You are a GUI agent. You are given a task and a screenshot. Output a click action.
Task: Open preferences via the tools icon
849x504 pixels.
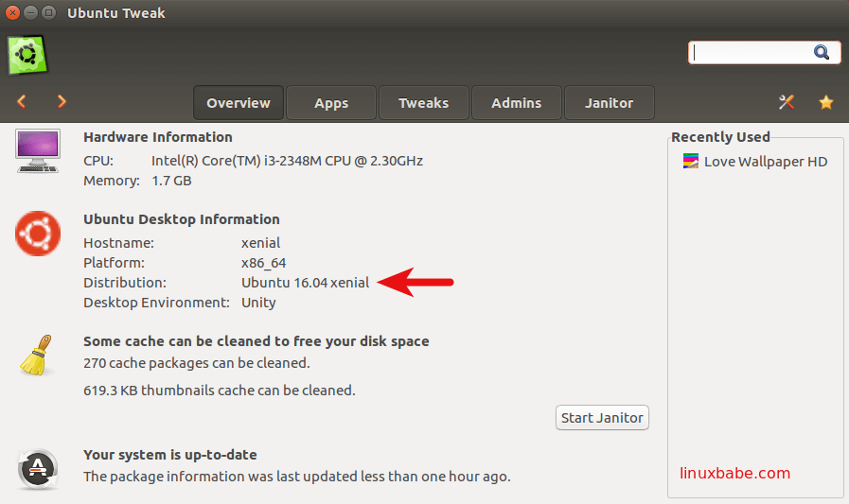click(x=786, y=102)
